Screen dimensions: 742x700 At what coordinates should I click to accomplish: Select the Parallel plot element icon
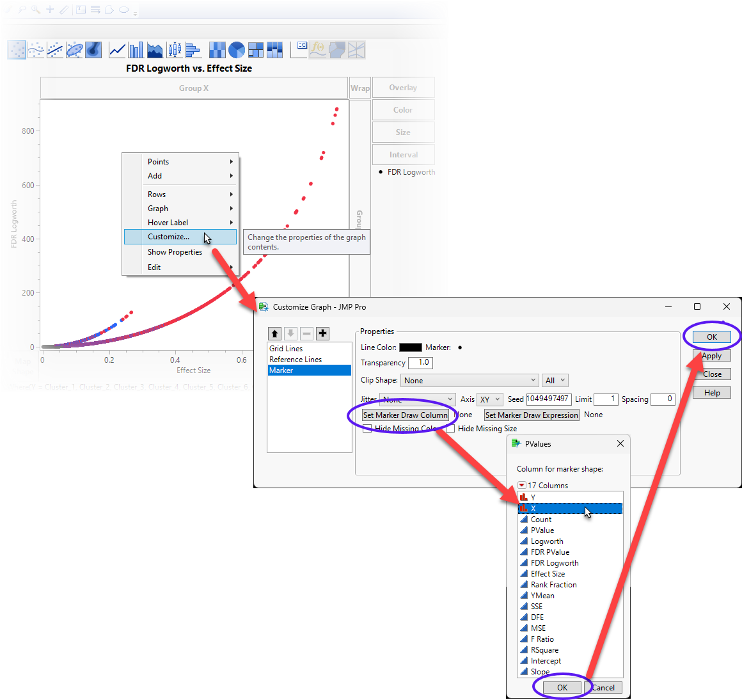[356, 50]
